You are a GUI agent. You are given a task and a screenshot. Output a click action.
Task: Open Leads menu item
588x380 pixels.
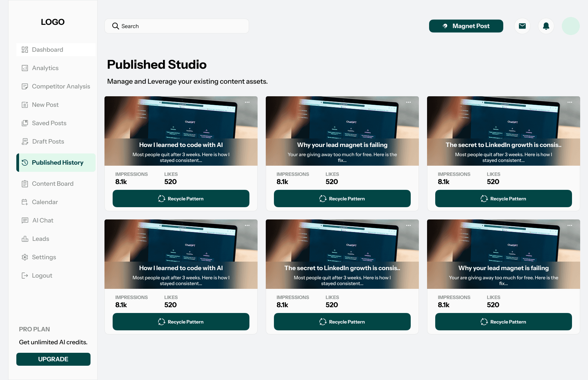(56, 239)
